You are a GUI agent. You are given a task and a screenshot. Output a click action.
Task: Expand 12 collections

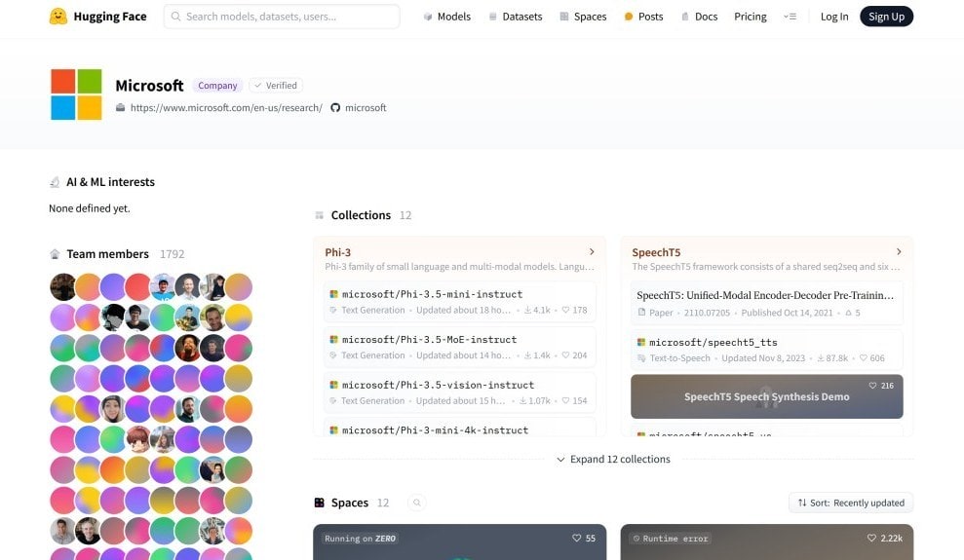pyautogui.click(x=613, y=460)
